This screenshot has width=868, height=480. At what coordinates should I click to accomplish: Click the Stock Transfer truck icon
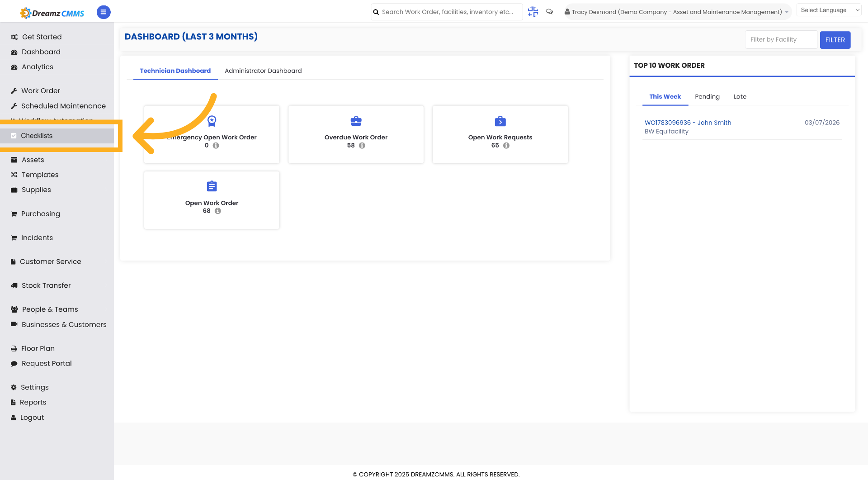tap(14, 285)
